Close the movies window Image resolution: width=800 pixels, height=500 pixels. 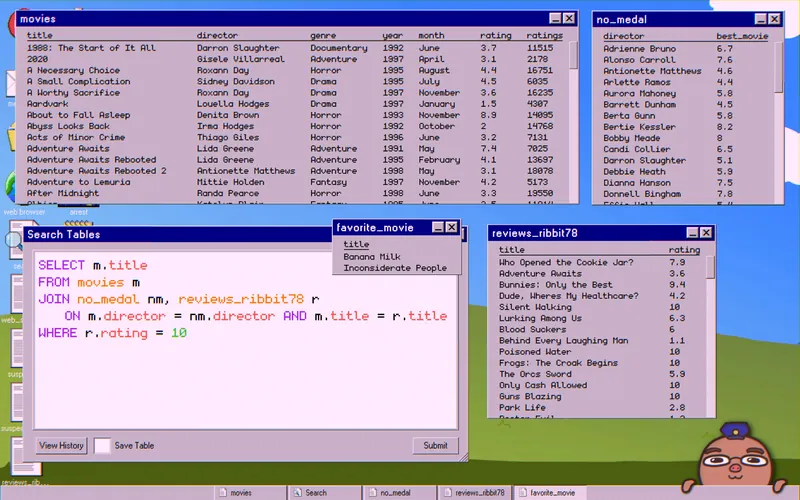(x=569, y=19)
